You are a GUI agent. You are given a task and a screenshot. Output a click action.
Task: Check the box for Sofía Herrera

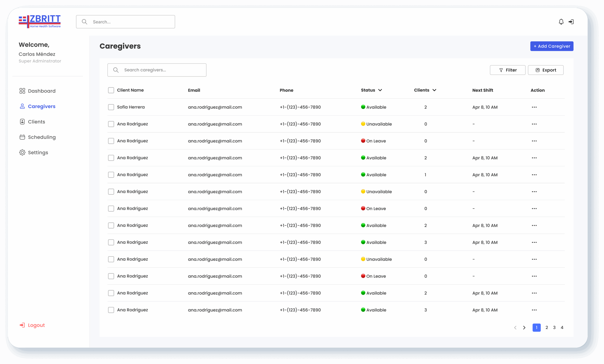[111, 107]
